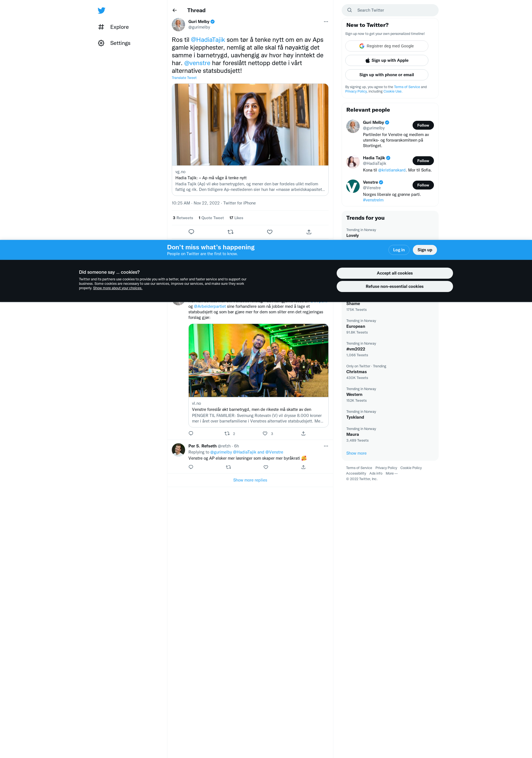Click the Search Twitter field
532x758 pixels.
(x=390, y=10)
